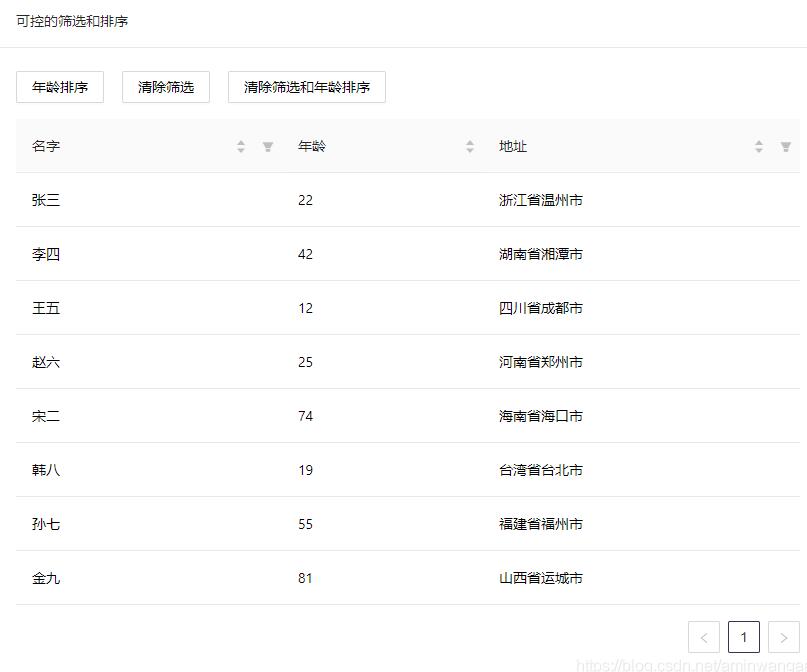807x672 pixels.
Task: Click the ascending caret on 地址 column sorter
Action: pos(759,141)
